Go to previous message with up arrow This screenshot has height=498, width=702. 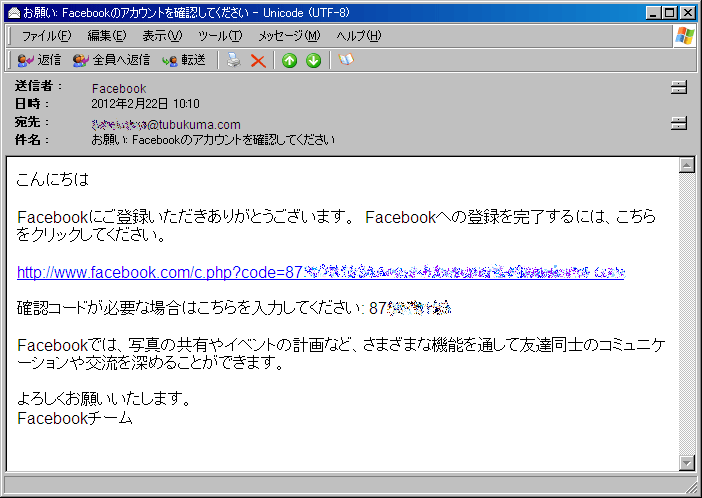click(289, 60)
